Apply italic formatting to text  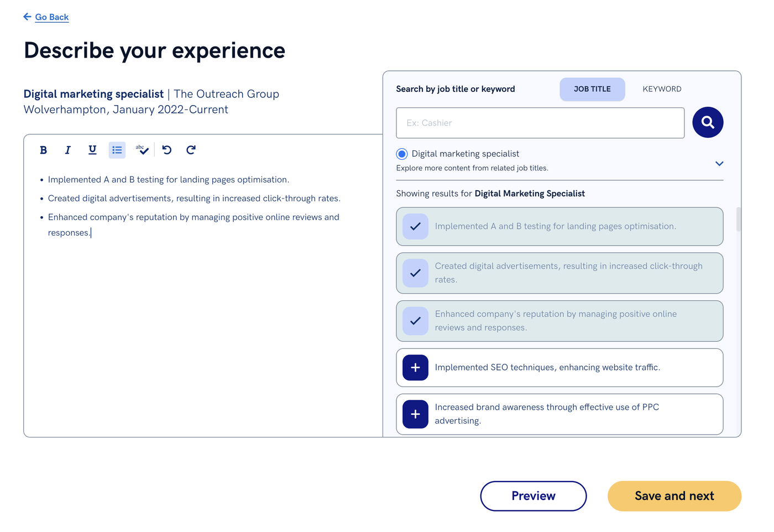[x=68, y=150]
